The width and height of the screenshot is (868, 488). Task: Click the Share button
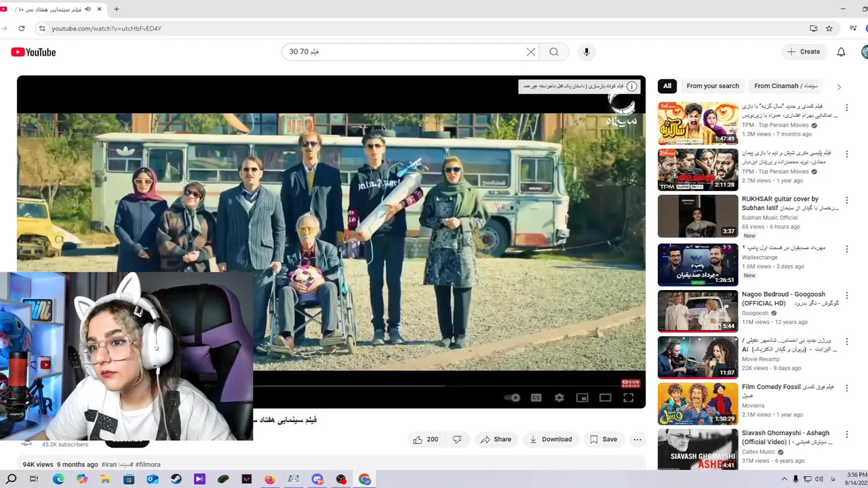click(496, 439)
